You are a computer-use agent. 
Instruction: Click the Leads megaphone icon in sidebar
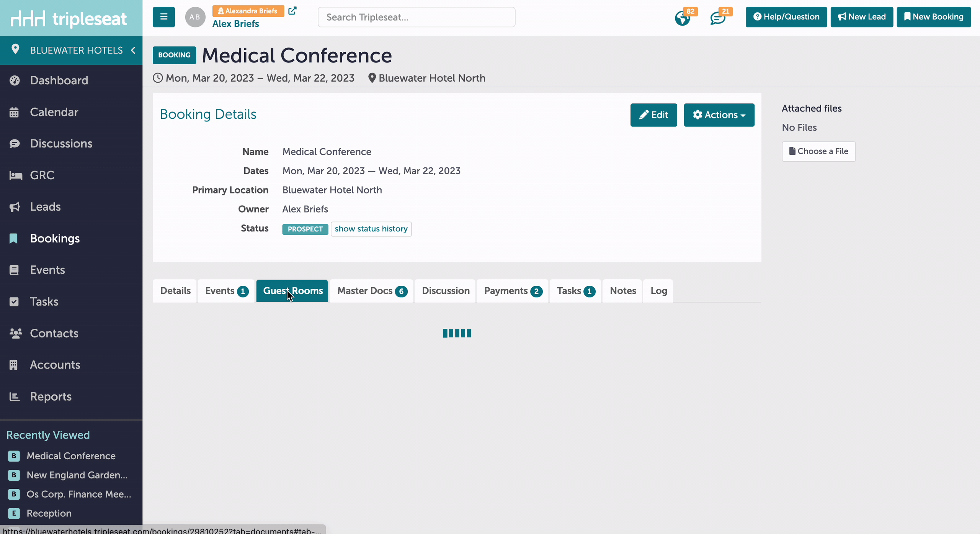click(15, 207)
